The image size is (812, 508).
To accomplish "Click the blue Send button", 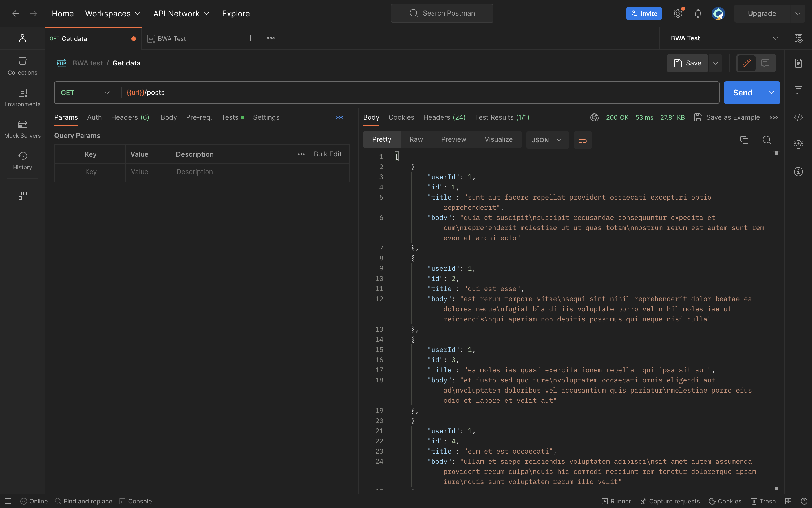I will [x=743, y=92].
